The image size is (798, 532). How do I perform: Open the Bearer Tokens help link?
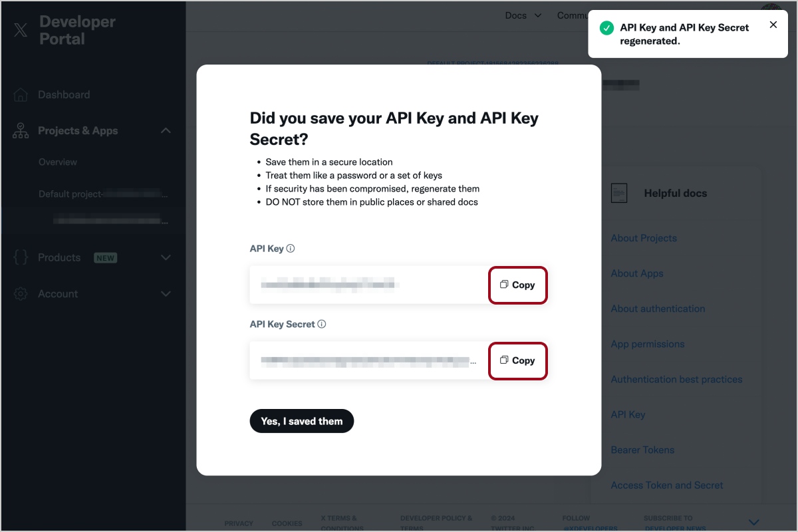642,450
